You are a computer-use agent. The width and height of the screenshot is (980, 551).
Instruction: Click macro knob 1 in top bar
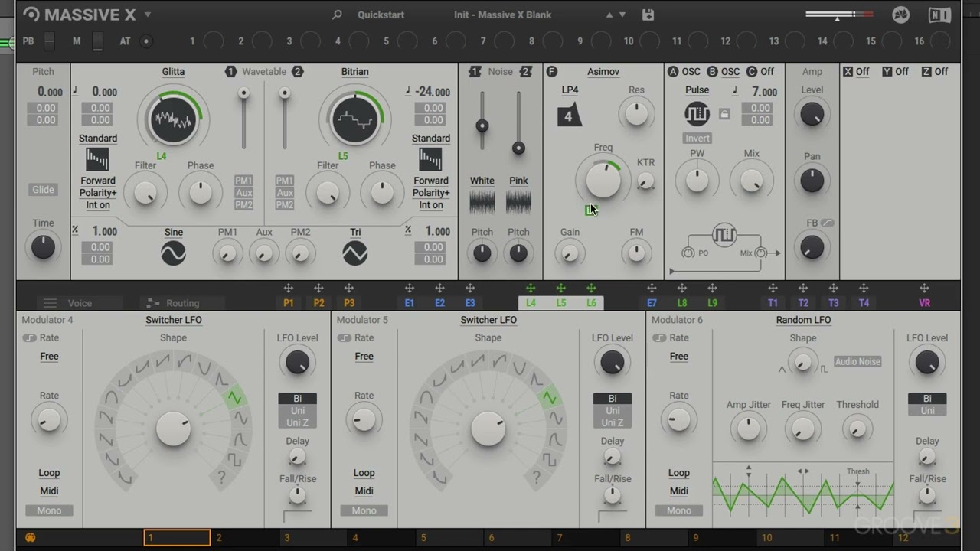tap(213, 41)
